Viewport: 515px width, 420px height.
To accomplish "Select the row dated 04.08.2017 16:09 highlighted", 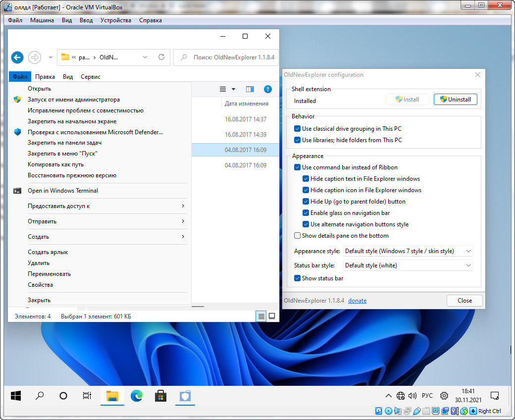I will 235,150.
